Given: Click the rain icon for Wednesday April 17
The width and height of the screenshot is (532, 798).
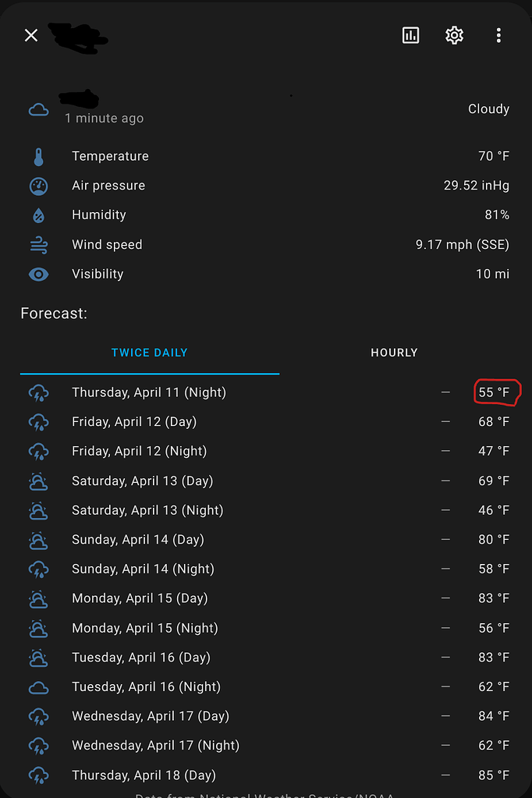Looking at the screenshot, I should coord(39,716).
